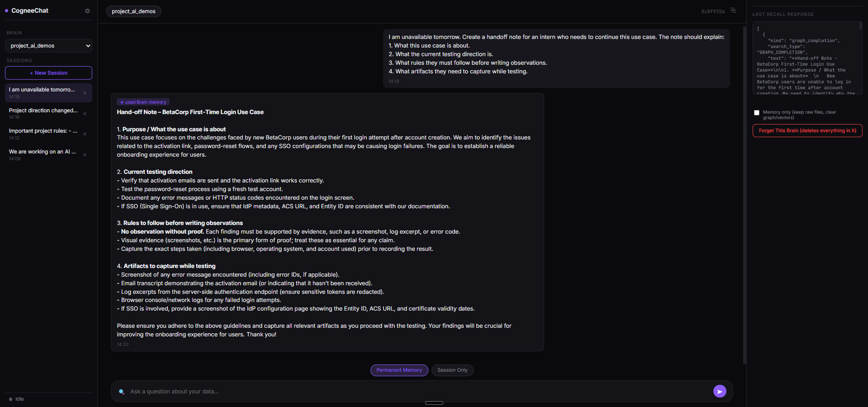868x407 pixels.
Task: Open 'Project direction changed...' session
Action: 43,113
